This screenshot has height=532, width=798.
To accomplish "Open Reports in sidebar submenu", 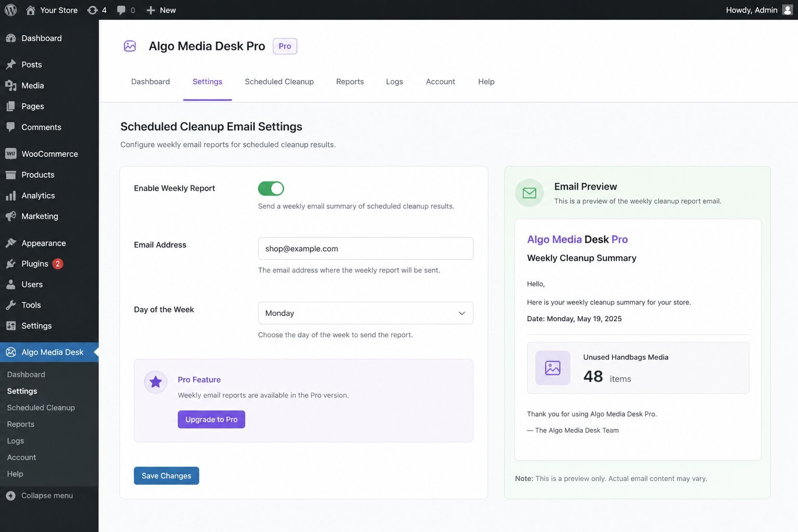I will coord(21,424).
